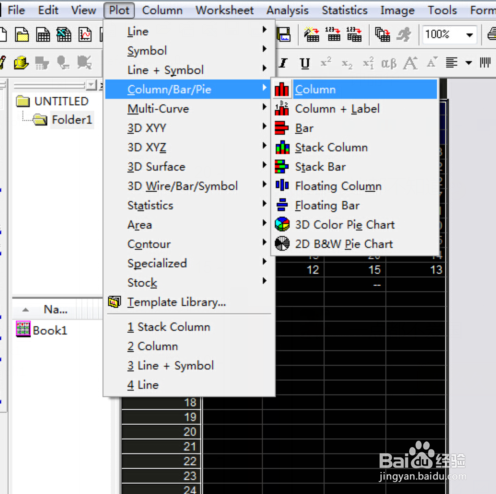Open the Stock plot submenu
The width and height of the screenshot is (496, 494).
point(189,283)
